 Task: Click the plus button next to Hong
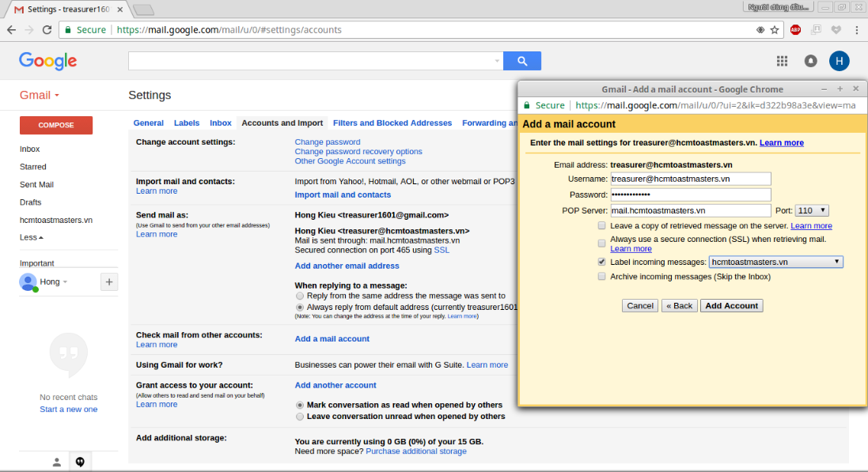click(x=109, y=281)
